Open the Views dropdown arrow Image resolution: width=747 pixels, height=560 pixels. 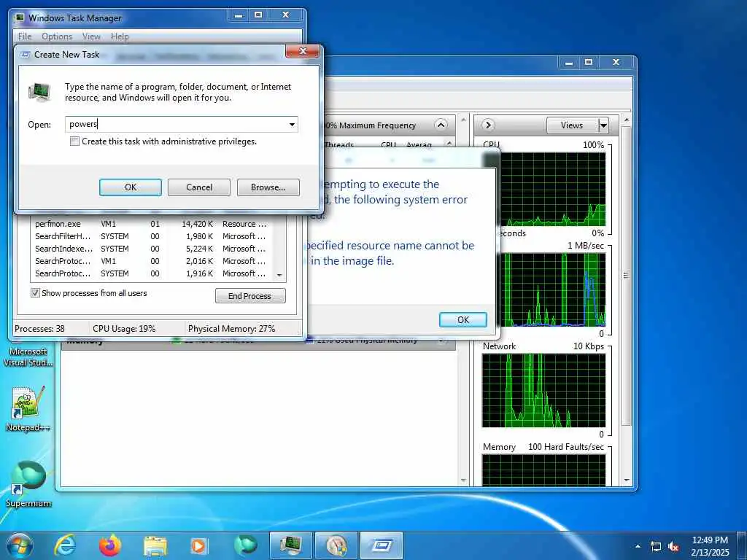(x=603, y=125)
